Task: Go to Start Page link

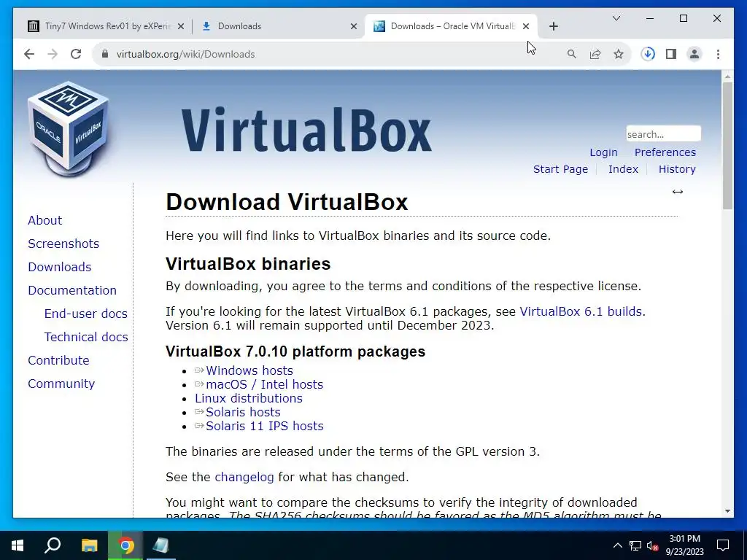Action: pos(560,169)
